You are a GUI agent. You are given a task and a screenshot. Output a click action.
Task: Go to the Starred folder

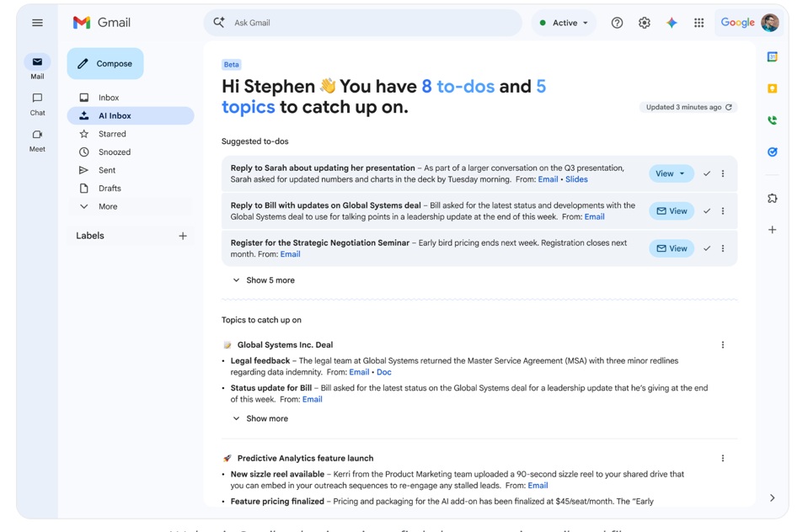[x=112, y=134]
